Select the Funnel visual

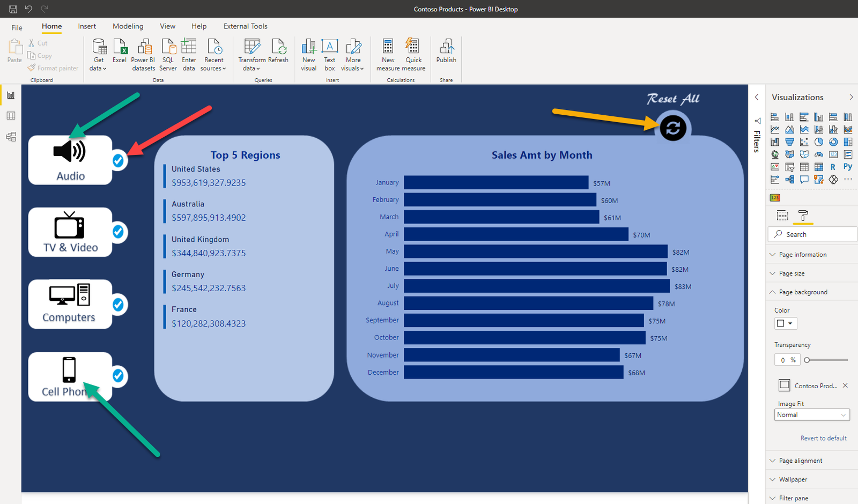coord(789,142)
